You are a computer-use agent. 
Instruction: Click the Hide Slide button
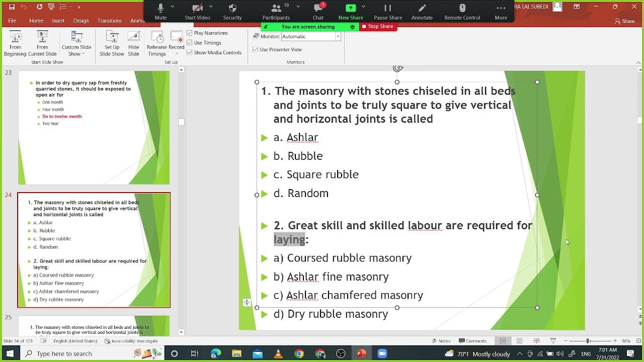click(133, 44)
